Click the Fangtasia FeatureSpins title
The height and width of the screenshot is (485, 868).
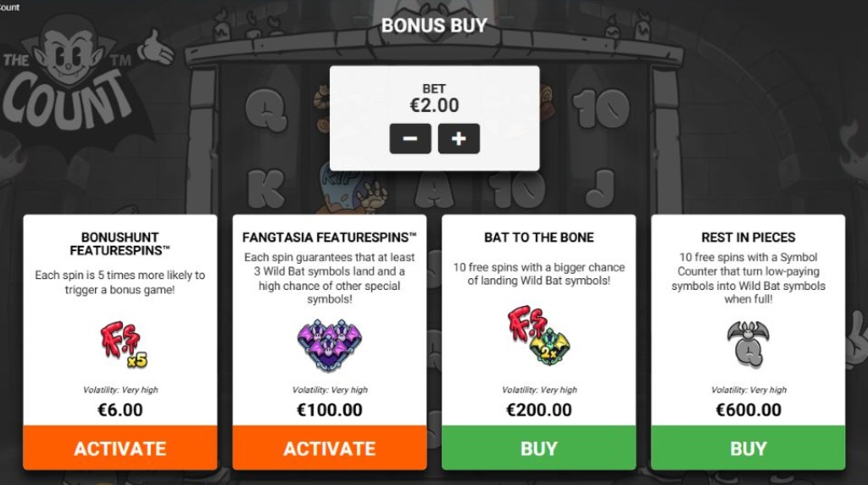pos(330,237)
